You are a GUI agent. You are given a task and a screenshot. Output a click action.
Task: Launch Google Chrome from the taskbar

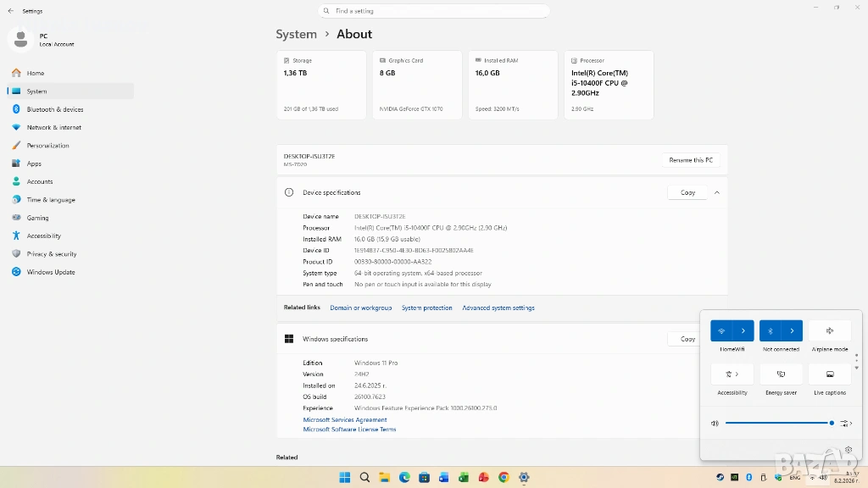(504, 477)
